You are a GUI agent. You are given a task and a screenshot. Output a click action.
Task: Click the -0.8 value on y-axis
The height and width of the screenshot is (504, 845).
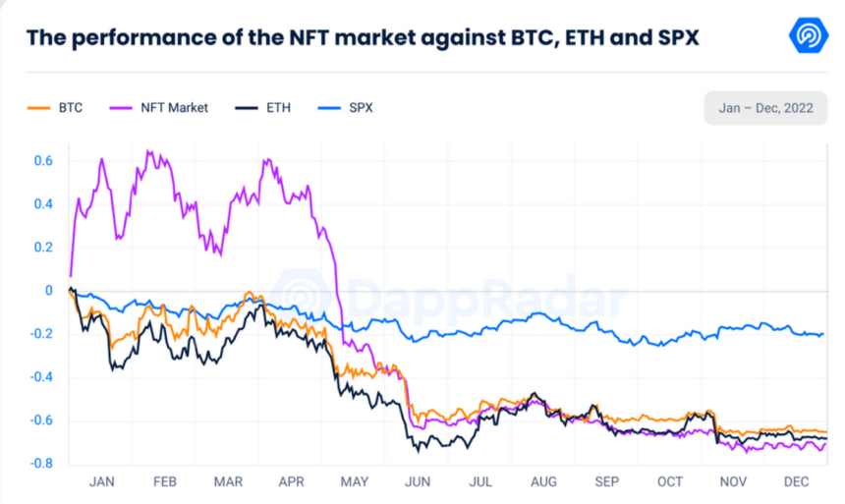[x=41, y=464]
